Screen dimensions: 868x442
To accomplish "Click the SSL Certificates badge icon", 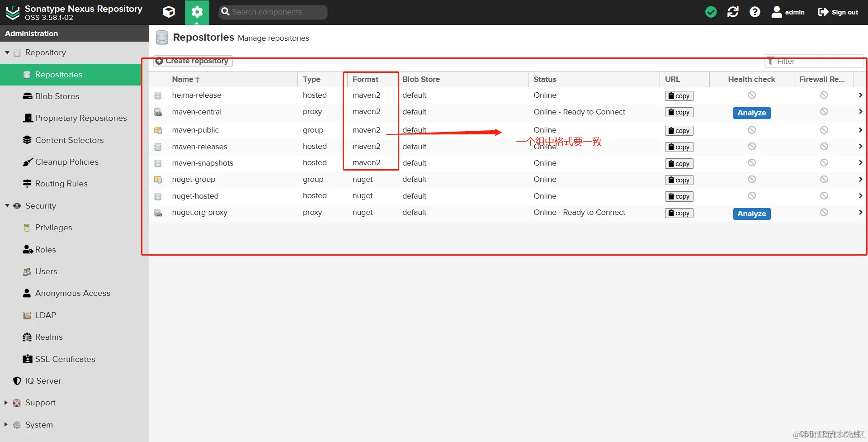I will (27, 359).
